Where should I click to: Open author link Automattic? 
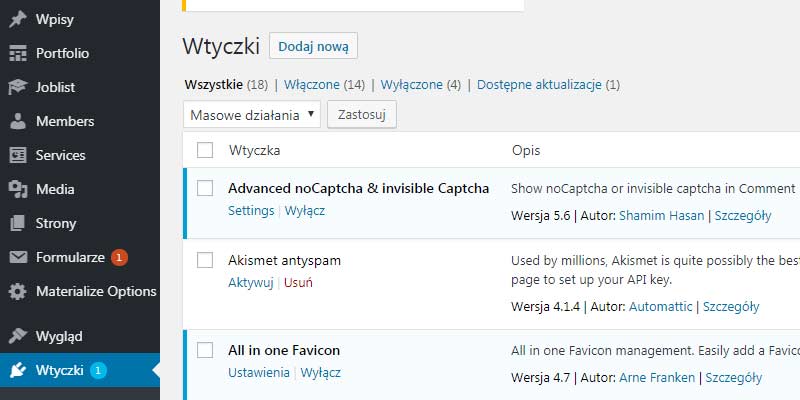pyautogui.click(x=661, y=307)
